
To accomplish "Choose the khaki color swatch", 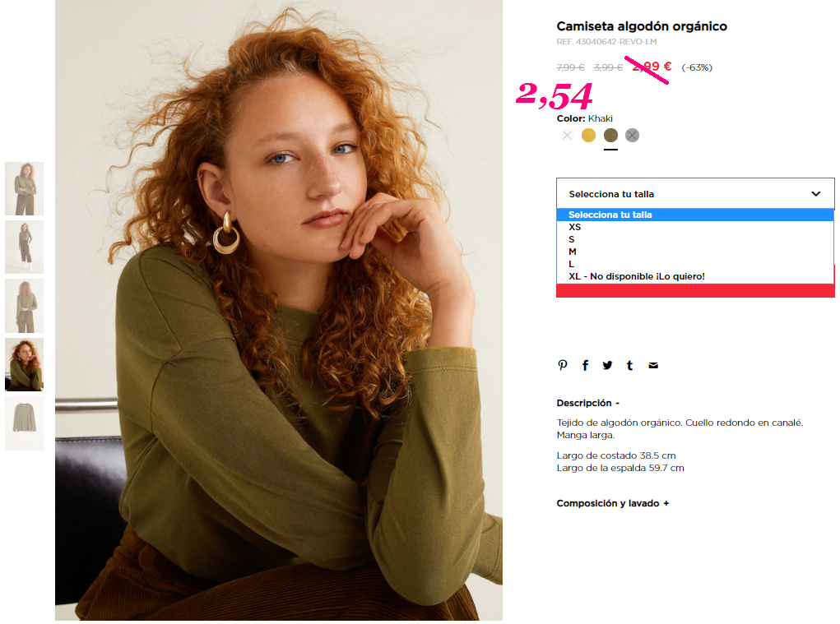I will pos(610,136).
